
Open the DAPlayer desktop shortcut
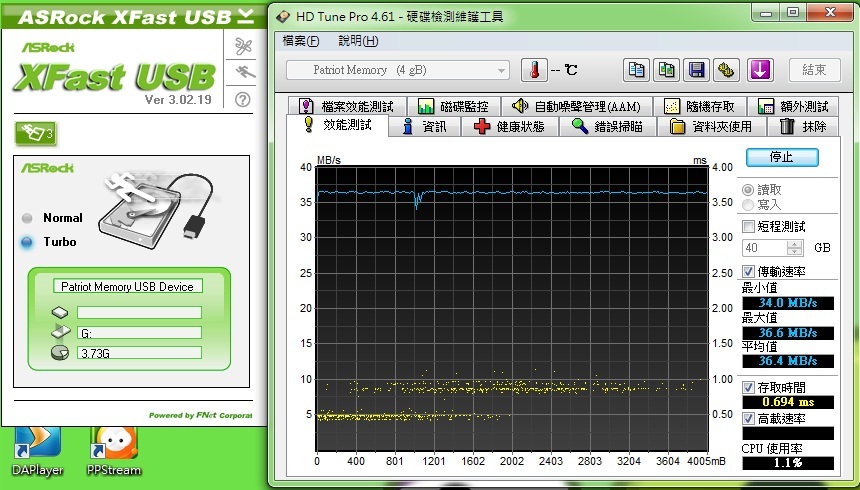[x=38, y=451]
